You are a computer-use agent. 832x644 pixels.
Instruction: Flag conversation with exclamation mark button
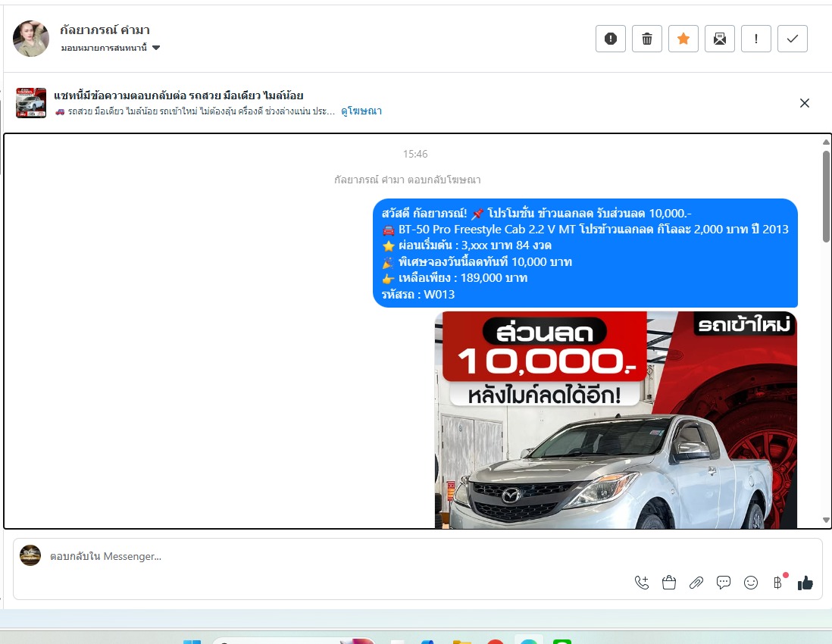756,39
